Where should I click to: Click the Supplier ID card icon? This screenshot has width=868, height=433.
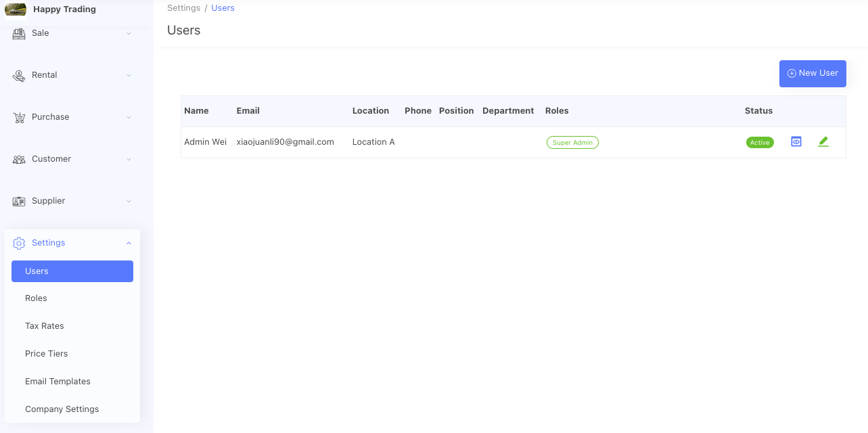click(x=19, y=201)
